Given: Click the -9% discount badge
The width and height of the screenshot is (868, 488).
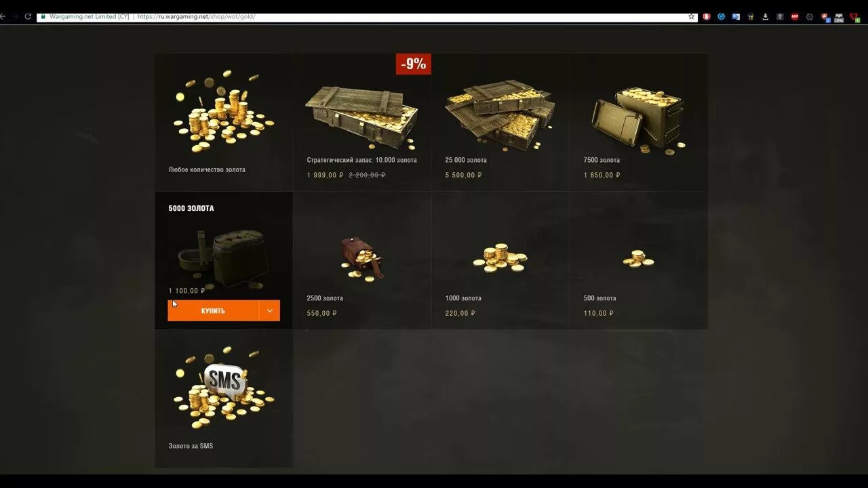Looking at the screenshot, I should 414,64.
